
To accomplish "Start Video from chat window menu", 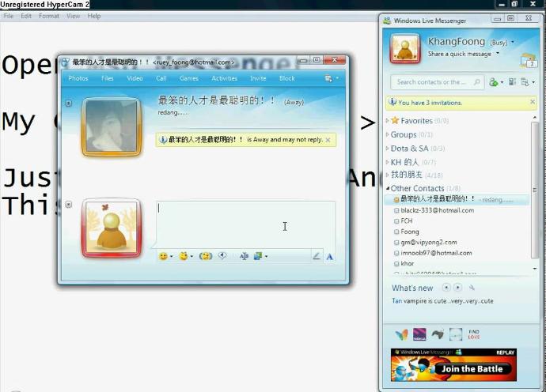I will (135, 78).
